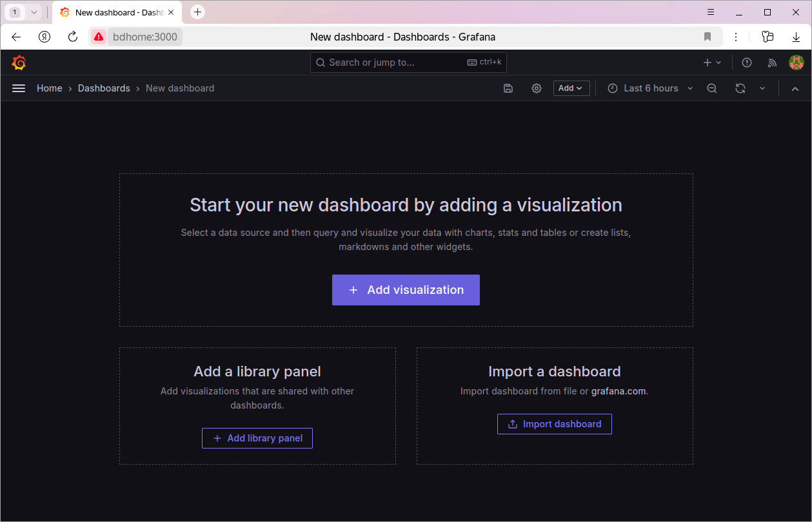Open the grafana.com link
The width and height of the screenshot is (812, 522).
[x=619, y=391]
